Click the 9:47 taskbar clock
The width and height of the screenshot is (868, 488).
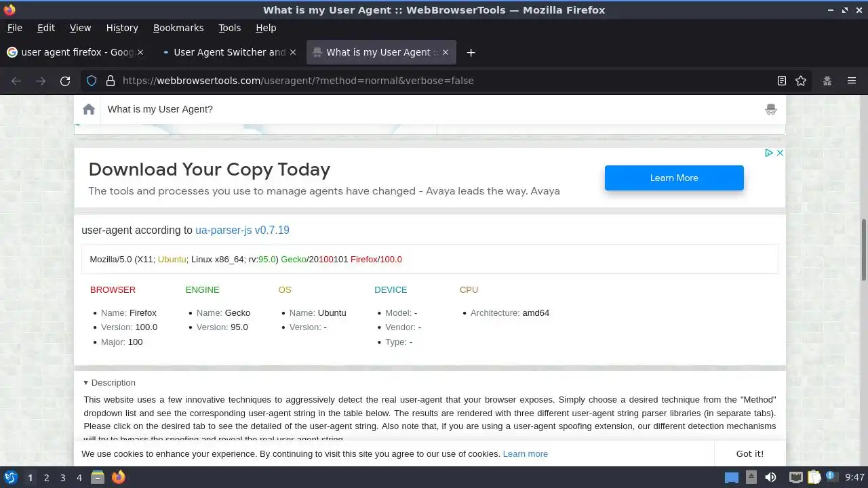pyautogui.click(x=854, y=478)
